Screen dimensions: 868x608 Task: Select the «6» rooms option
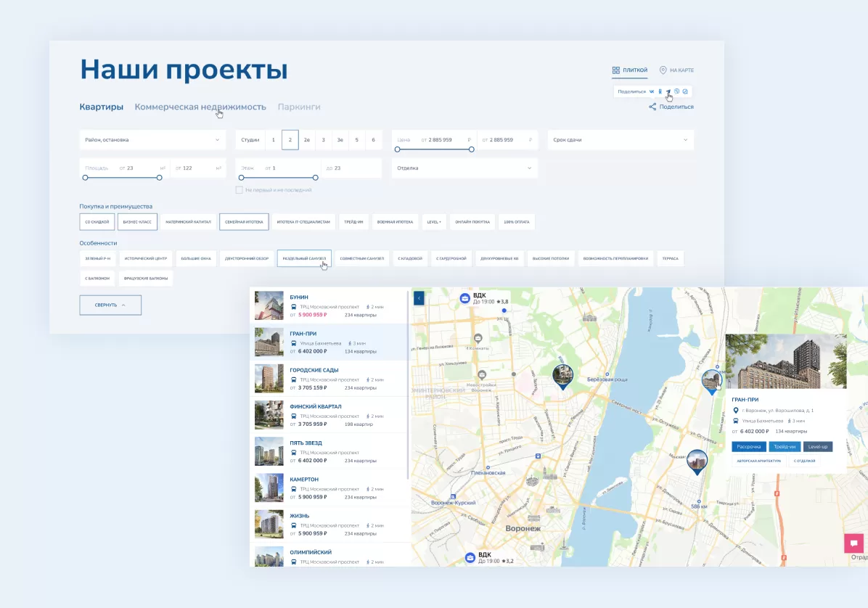373,140
